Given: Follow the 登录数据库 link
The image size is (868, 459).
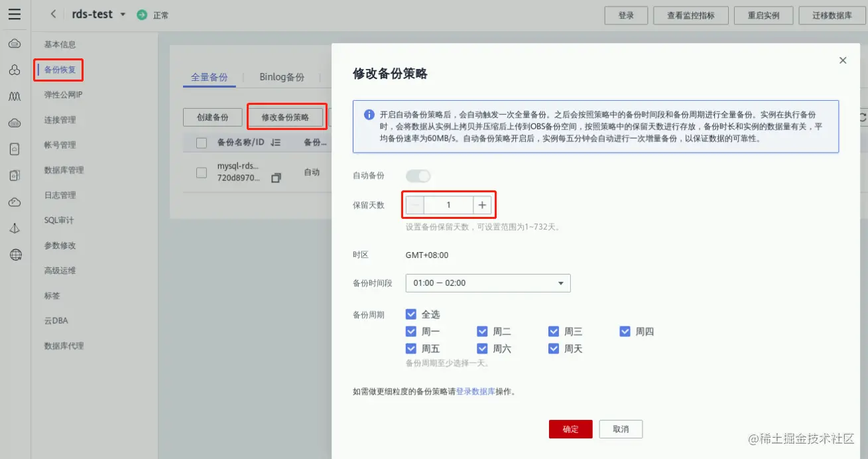Looking at the screenshot, I should (475, 392).
